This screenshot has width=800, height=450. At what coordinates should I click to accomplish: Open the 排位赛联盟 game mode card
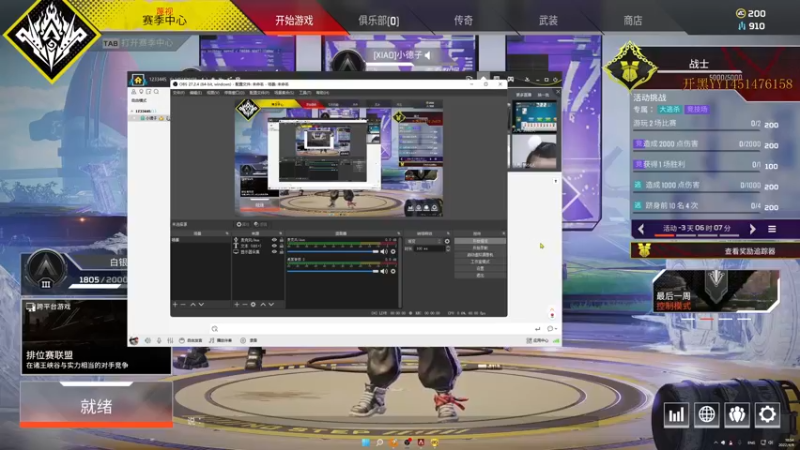96,337
